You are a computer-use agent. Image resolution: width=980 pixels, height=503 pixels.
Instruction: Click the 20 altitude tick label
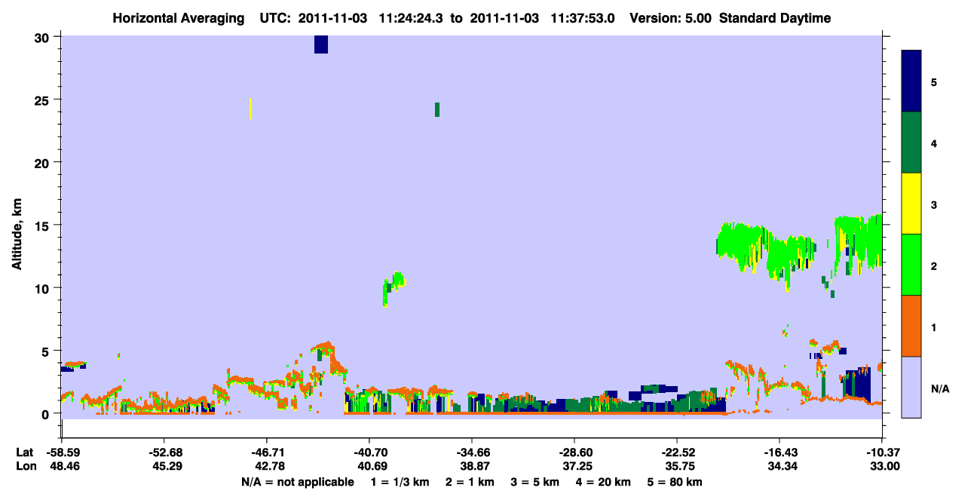pos(44,162)
